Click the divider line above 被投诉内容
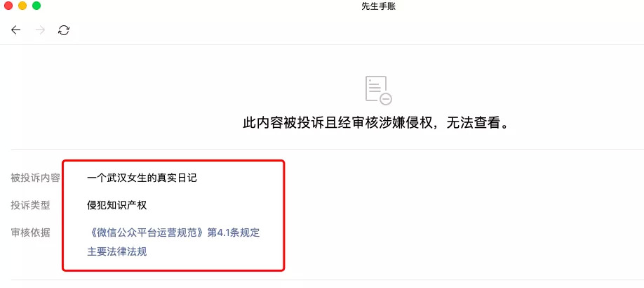 [328, 149]
